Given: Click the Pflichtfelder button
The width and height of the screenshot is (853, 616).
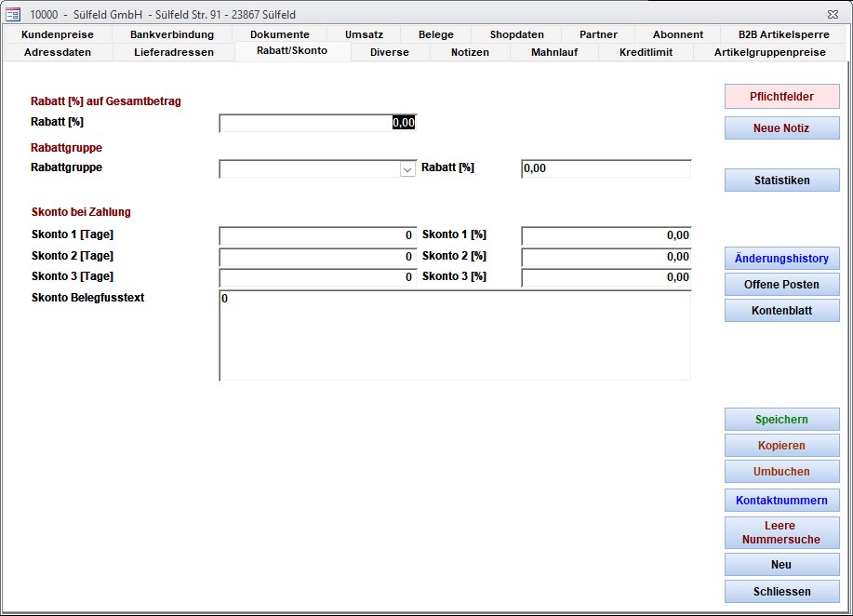Looking at the screenshot, I should click(781, 97).
